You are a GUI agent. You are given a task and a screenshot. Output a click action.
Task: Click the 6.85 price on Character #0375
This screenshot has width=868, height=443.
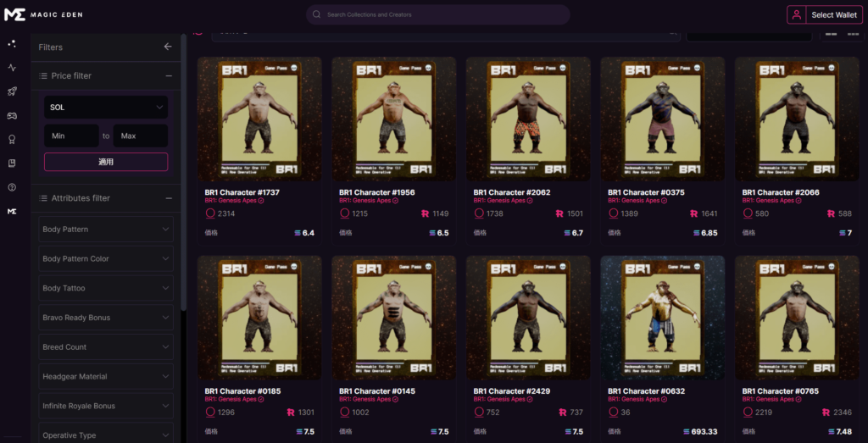[x=709, y=233]
